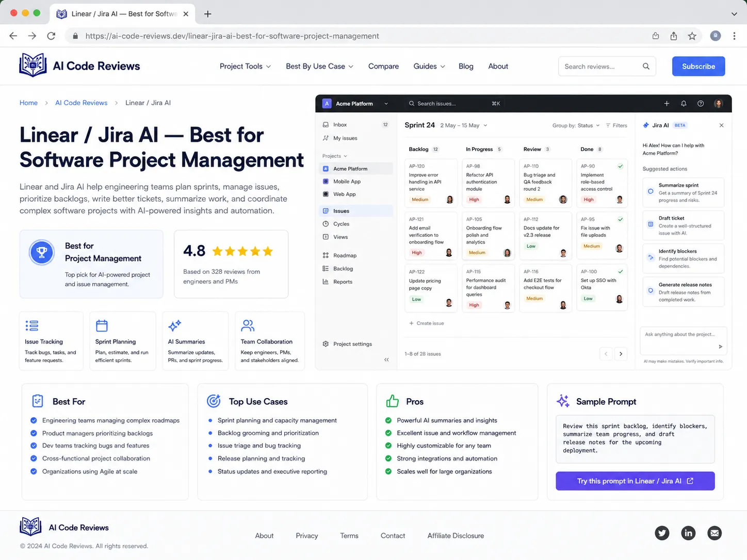This screenshot has height=560, width=747.
Task: Click the Team Collaboration people icon
Action: coord(248,325)
